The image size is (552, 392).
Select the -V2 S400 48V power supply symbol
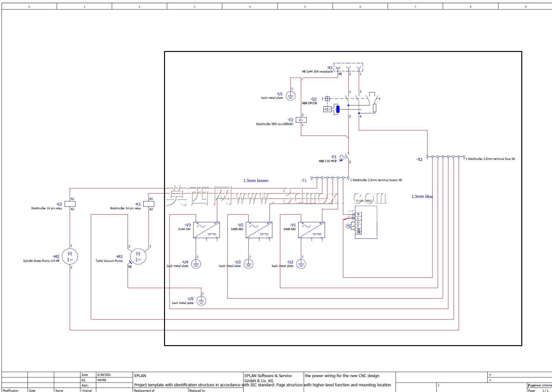[x=259, y=230]
